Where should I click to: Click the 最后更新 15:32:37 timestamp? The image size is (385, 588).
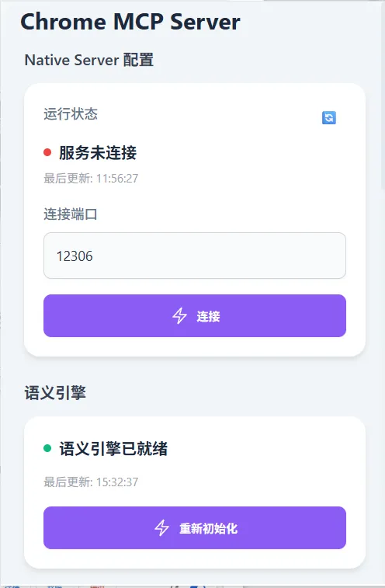(x=91, y=482)
